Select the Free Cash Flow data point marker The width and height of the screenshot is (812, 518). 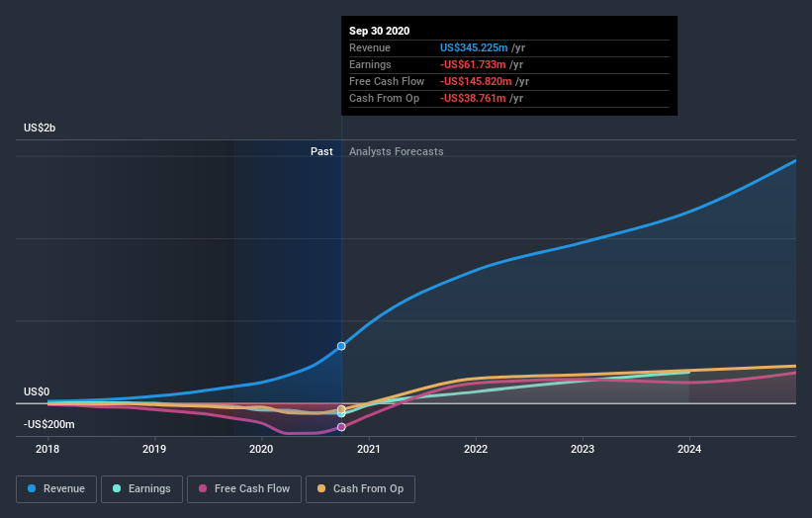tap(341, 427)
